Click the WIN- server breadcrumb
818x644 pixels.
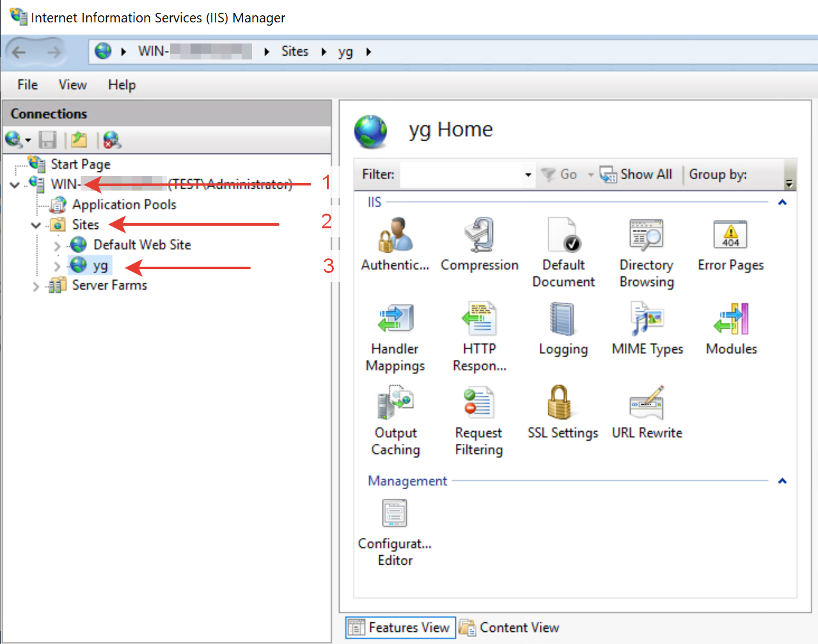(194, 51)
